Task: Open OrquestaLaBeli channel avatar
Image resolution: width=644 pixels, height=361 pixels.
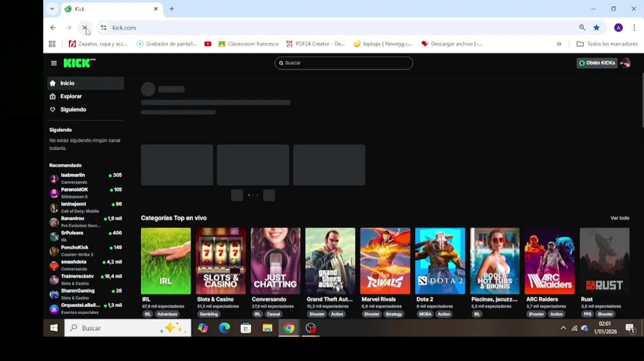Action: point(54,308)
